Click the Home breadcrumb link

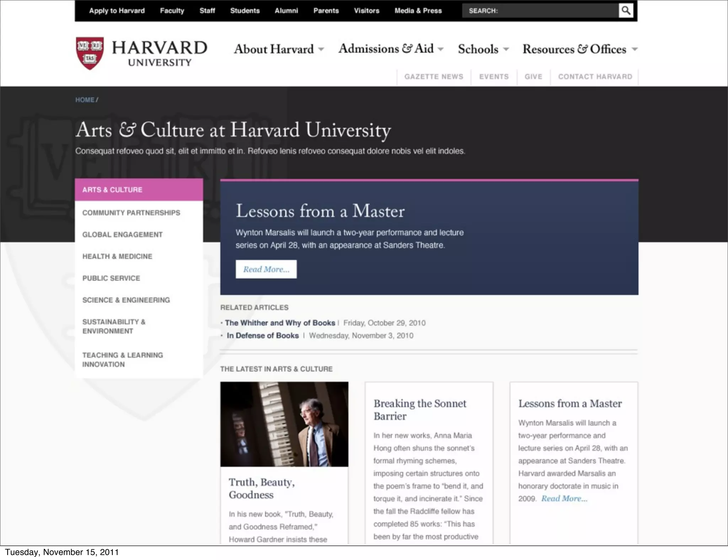tap(85, 100)
